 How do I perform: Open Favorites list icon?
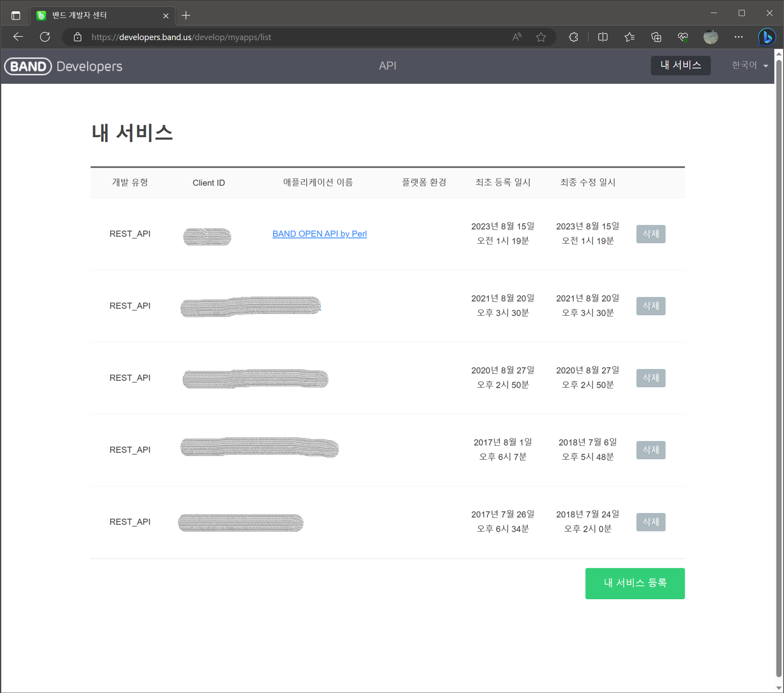tap(629, 37)
